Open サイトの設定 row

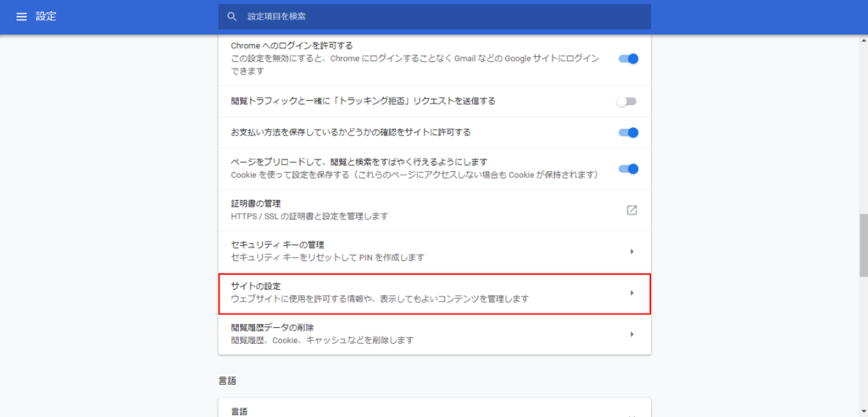click(435, 293)
